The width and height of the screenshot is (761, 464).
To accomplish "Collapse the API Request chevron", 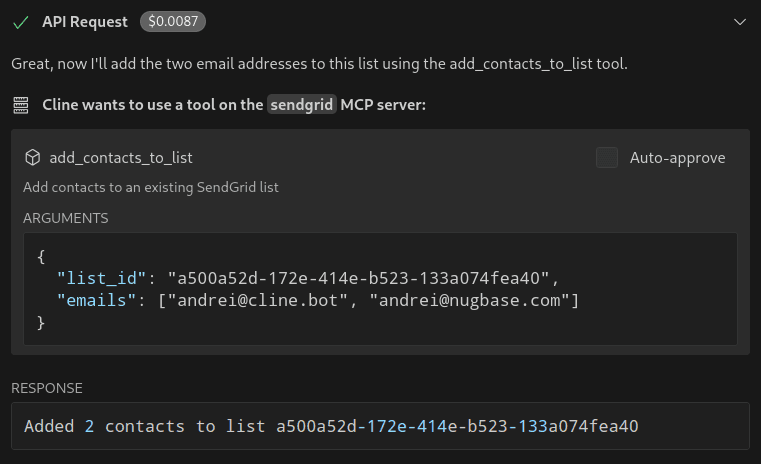I will 740,22.
